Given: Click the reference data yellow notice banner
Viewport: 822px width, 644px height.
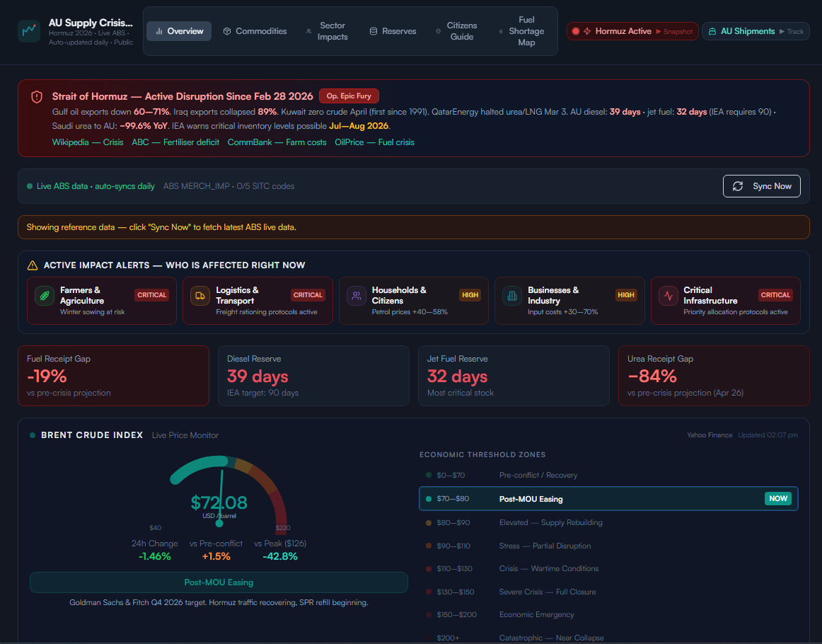Looking at the screenshot, I should click(414, 227).
